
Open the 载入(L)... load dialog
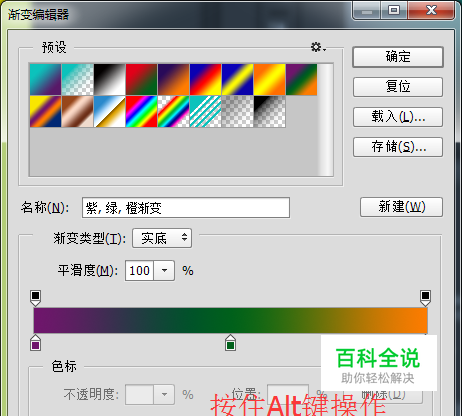(398, 117)
